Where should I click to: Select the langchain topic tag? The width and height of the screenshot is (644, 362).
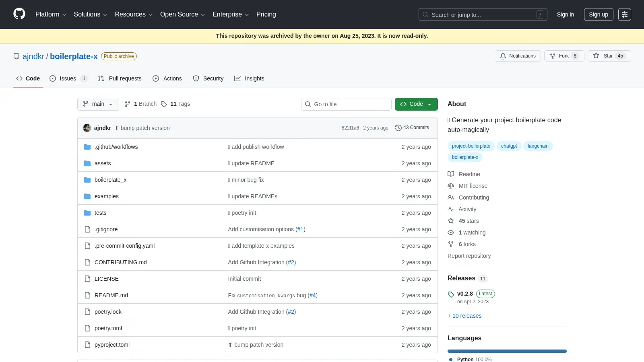pos(538,146)
